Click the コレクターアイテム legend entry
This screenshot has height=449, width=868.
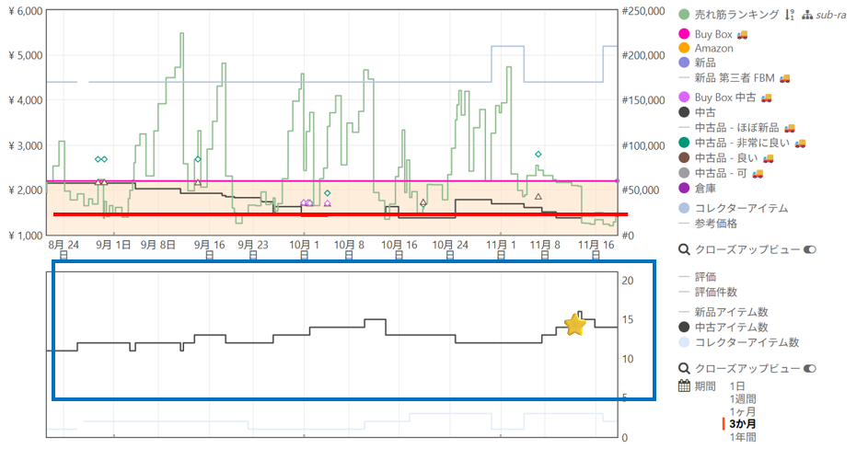[741, 208]
